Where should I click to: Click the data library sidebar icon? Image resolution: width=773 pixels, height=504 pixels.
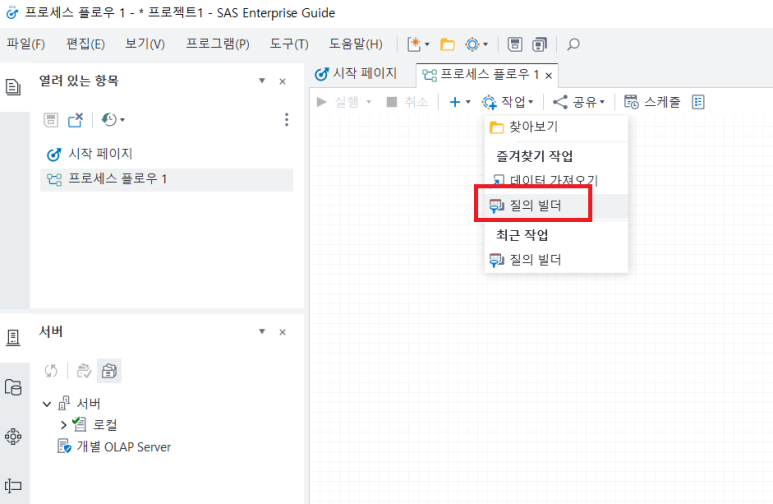[13, 387]
